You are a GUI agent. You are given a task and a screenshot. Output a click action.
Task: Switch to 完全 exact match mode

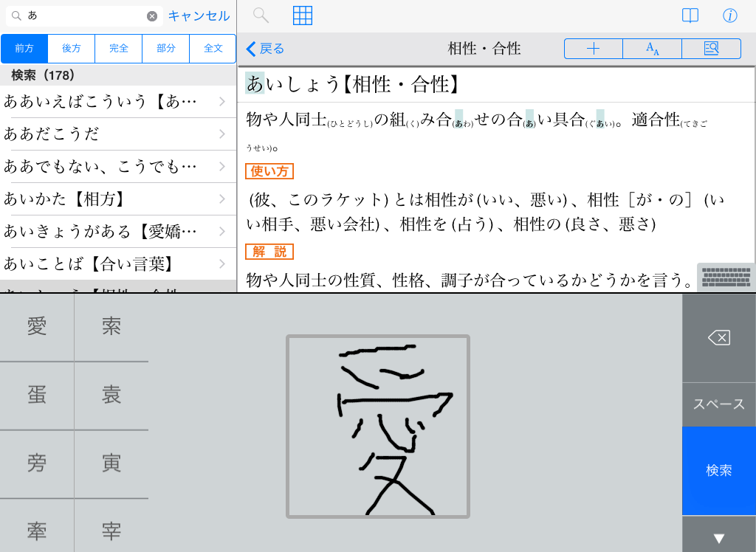click(119, 49)
